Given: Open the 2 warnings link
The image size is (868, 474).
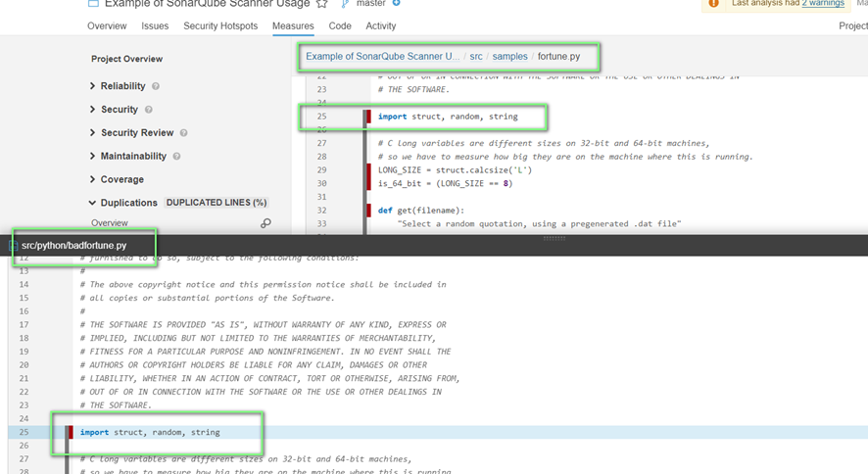Looking at the screenshot, I should (823, 3).
